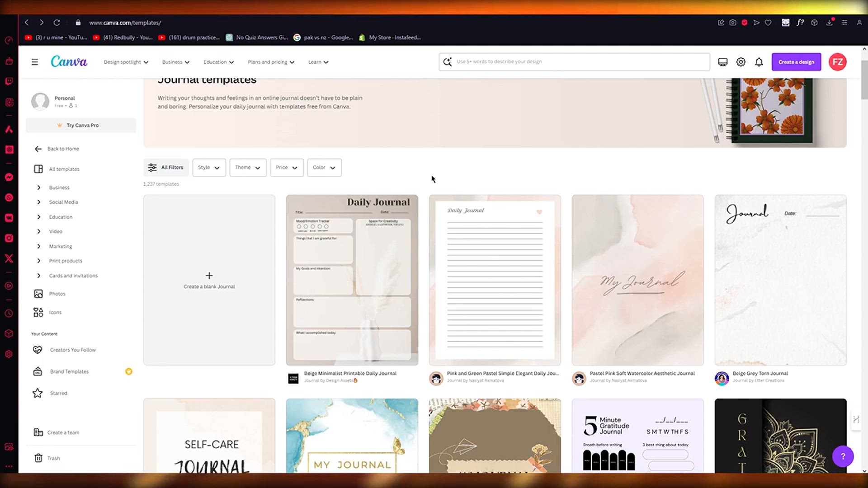Open the desktop app download icon

(x=723, y=62)
